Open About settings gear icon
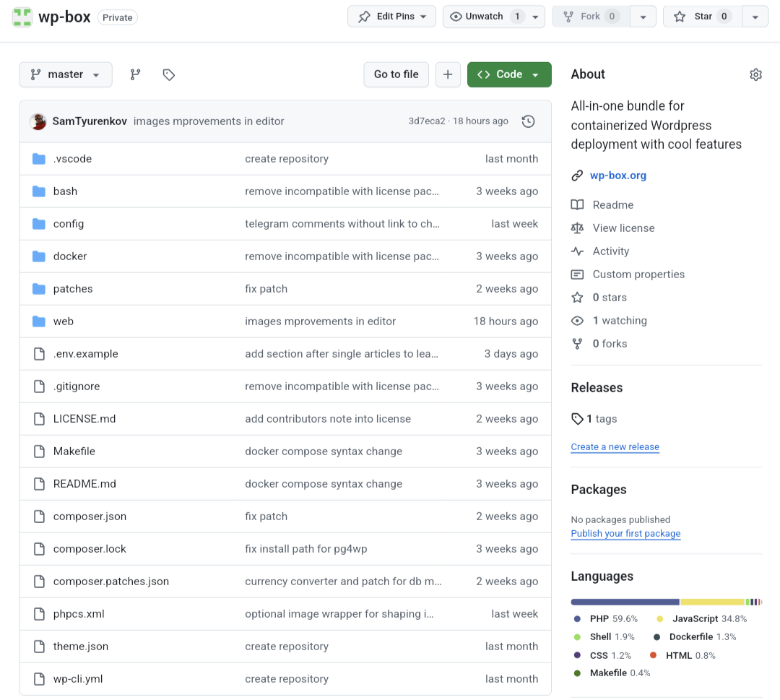This screenshot has width=780, height=700. click(755, 74)
